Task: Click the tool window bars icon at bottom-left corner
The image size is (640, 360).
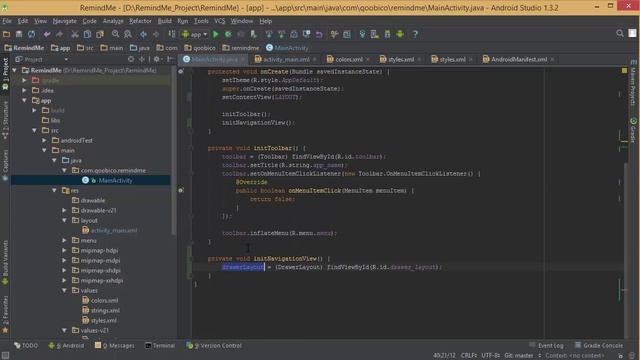Action: [x=5, y=356]
